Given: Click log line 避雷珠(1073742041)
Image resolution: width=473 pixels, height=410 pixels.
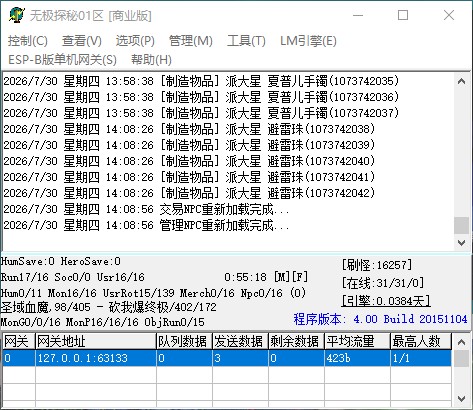Looking at the screenshot, I should click(x=189, y=177).
